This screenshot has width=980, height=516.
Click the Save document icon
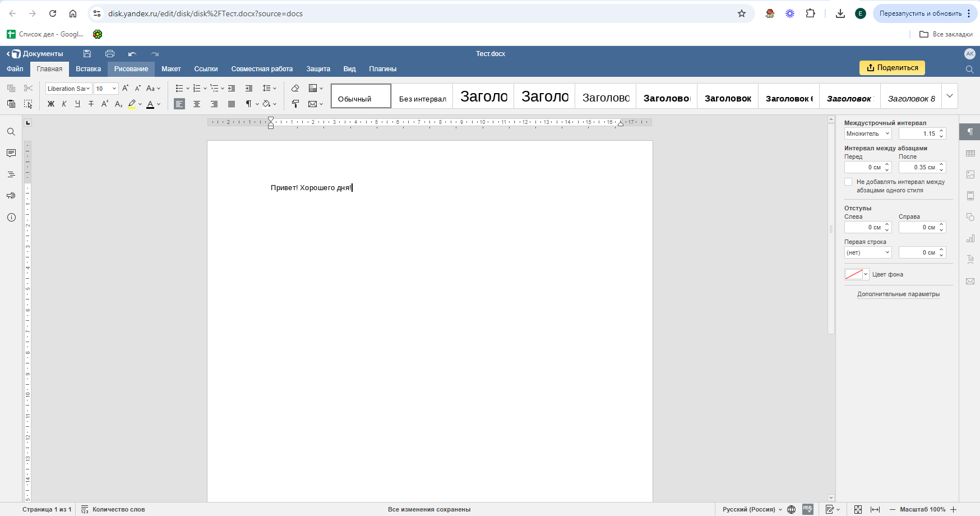[87, 54]
